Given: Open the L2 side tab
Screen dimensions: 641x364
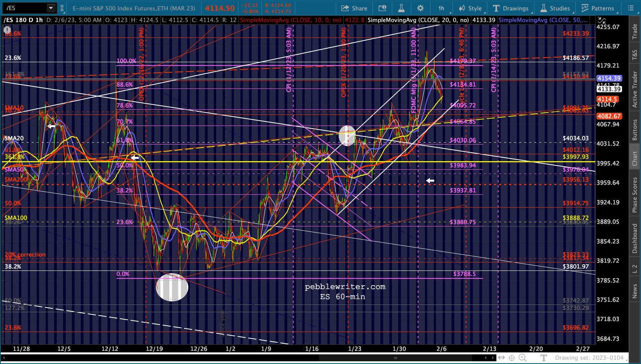Looking at the screenshot, I should click(634, 269).
